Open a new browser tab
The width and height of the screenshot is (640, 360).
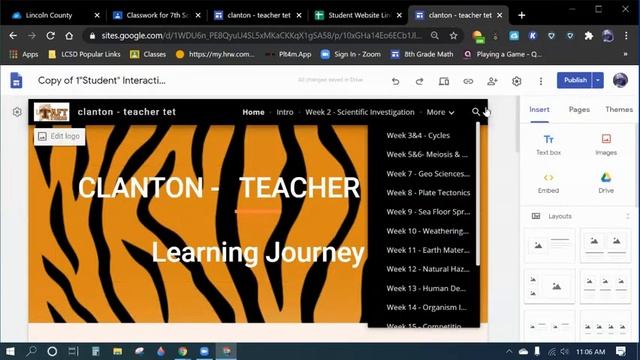(521, 16)
